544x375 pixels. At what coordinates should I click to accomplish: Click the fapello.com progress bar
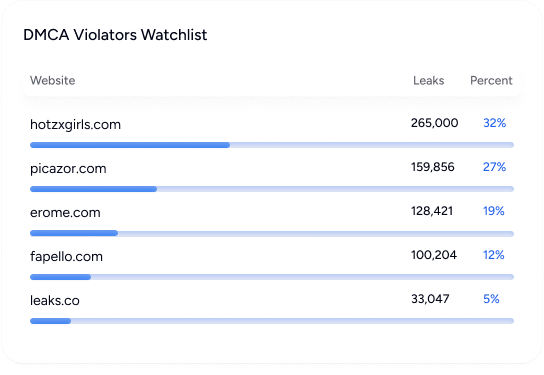pyautogui.click(x=272, y=277)
